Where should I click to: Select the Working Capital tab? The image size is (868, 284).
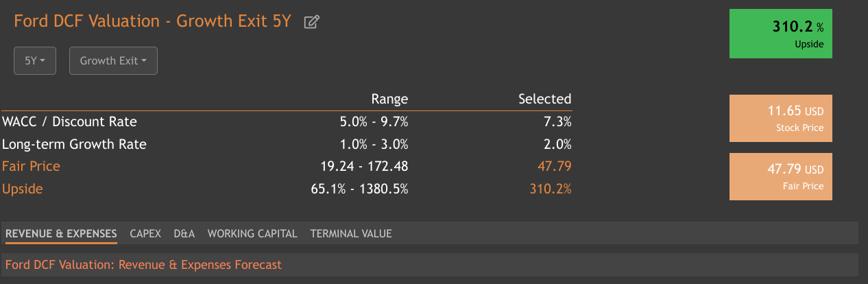pyautogui.click(x=252, y=233)
